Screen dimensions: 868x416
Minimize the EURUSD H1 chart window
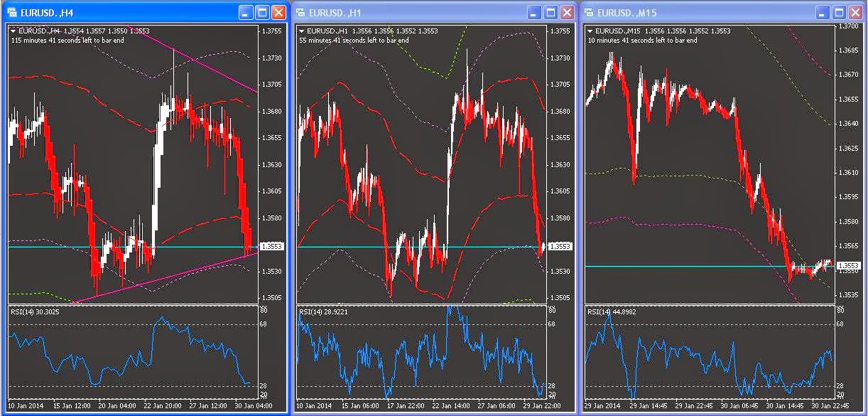point(535,12)
